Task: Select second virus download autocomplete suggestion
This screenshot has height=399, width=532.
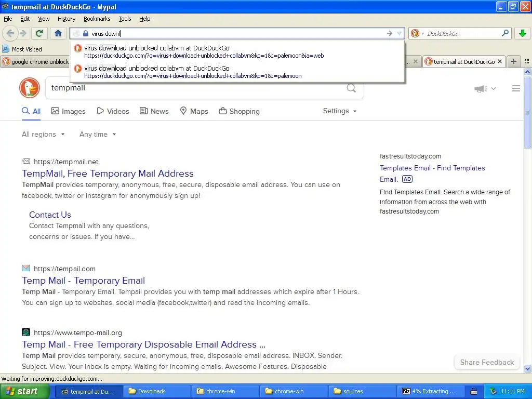Action: point(237,72)
